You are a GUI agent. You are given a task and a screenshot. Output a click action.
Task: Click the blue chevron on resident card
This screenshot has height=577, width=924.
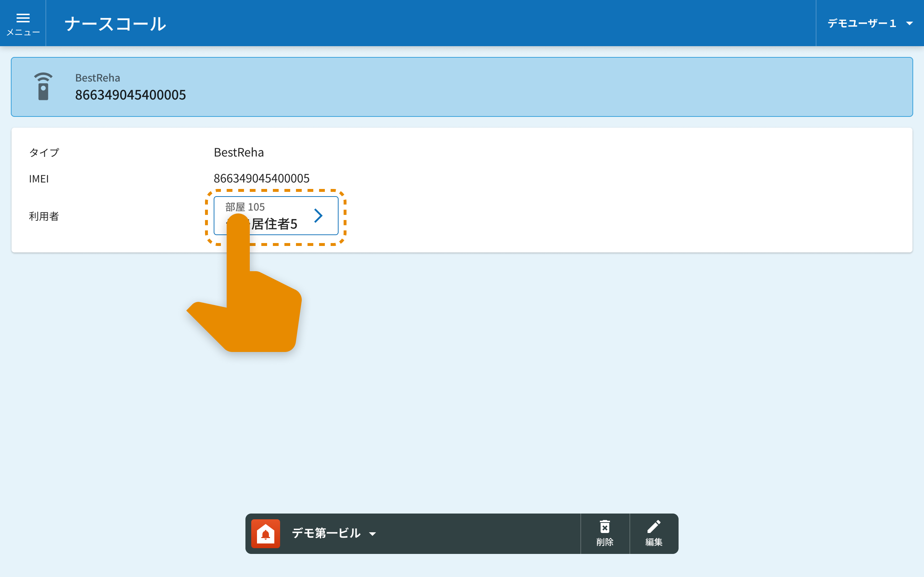318,216
